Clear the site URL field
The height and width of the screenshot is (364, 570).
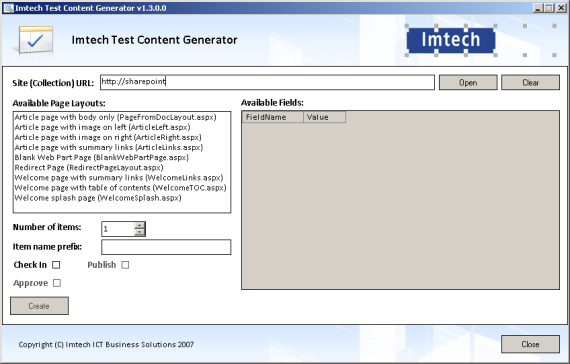coord(530,83)
